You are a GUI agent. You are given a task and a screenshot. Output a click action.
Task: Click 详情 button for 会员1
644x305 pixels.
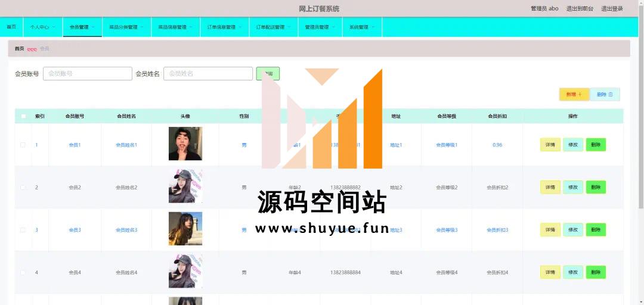click(550, 145)
